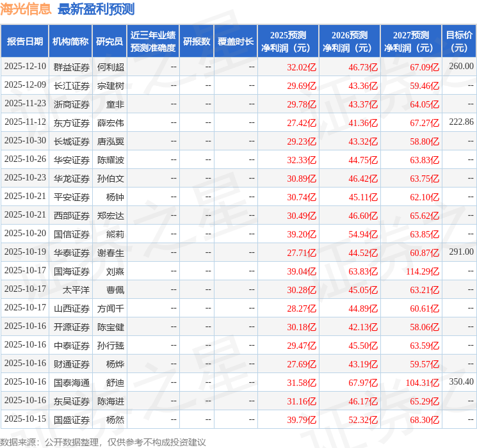Click the 近三年业绩预测准确度 column header

[153, 41]
